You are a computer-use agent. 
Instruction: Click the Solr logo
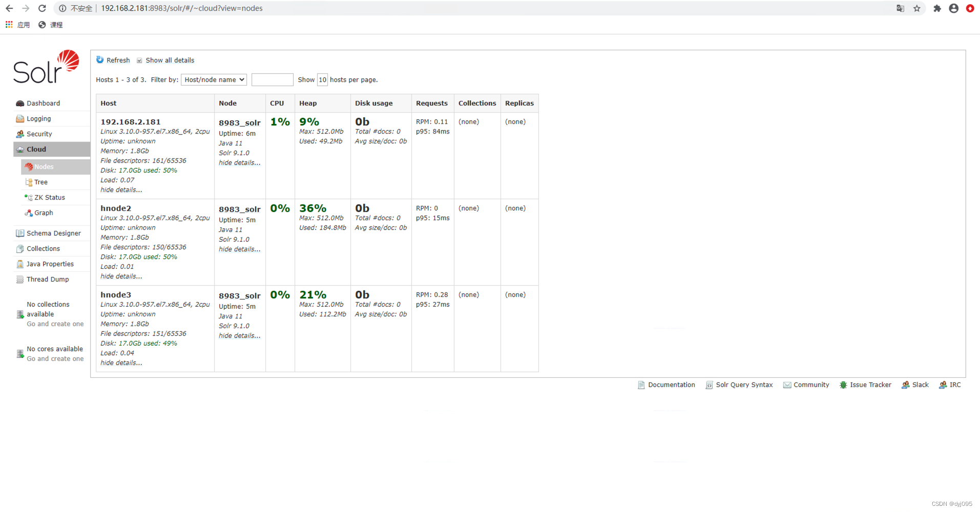(x=47, y=67)
